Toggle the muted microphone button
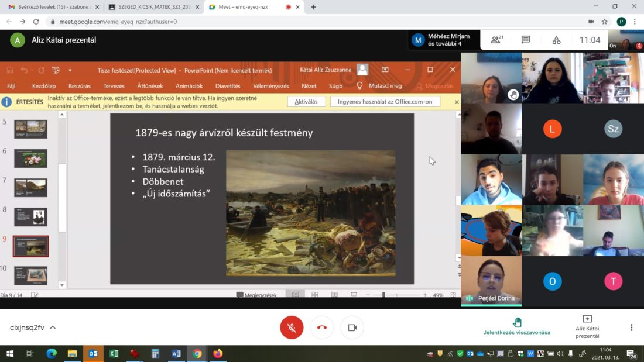The image size is (644, 362). [292, 327]
